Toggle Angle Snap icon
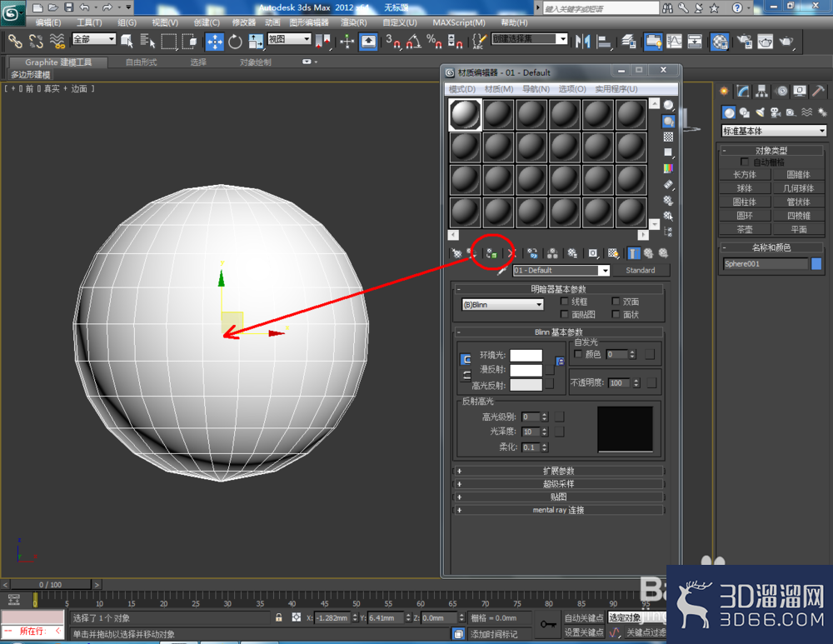Viewport: 833px width, 644px height. pyautogui.click(x=414, y=42)
